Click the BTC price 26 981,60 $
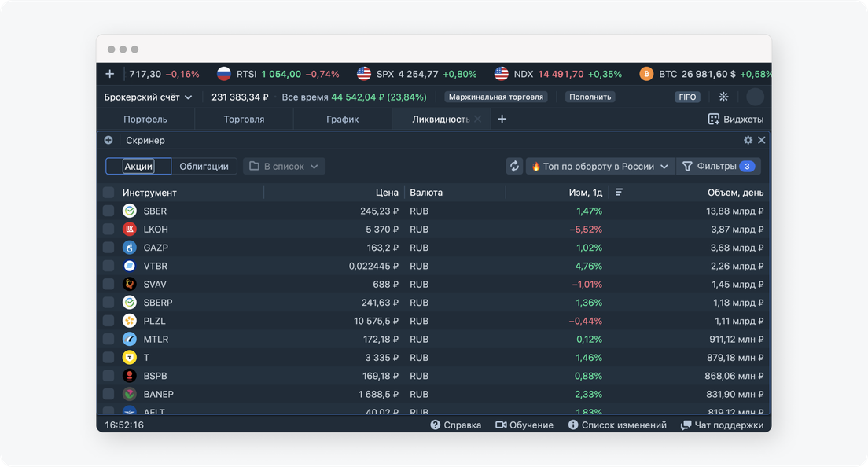Viewport: 868px width, 467px height. (x=708, y=74)
